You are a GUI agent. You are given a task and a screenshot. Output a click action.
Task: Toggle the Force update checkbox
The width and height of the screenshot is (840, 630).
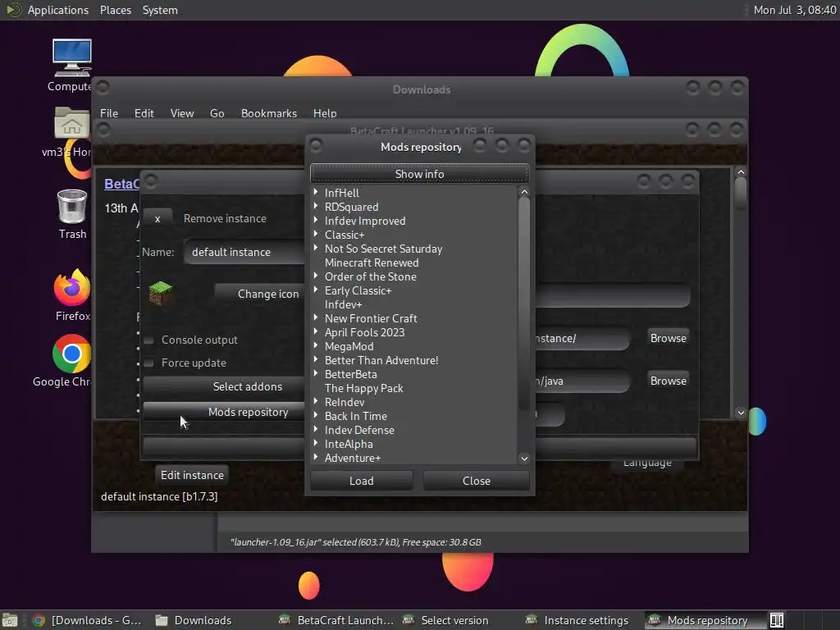(x=149, y=363)
